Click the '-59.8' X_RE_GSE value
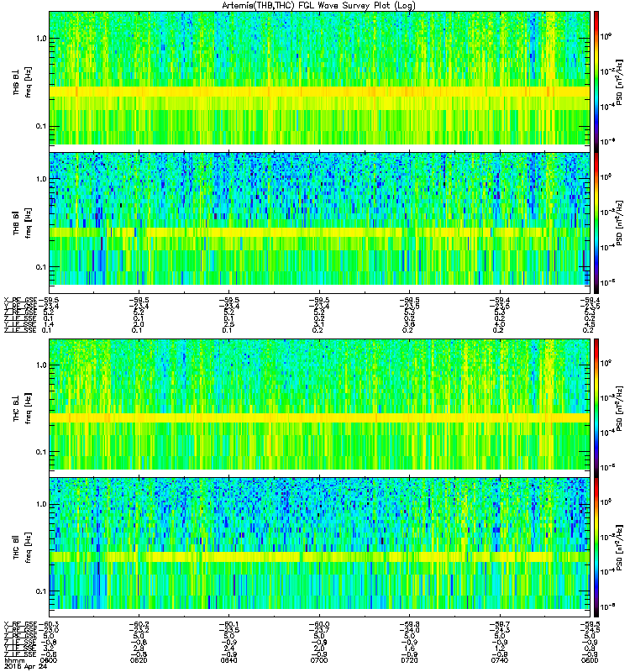Image resolution: width=630 pixels, height=672 pixels. (x=410, y=624)
